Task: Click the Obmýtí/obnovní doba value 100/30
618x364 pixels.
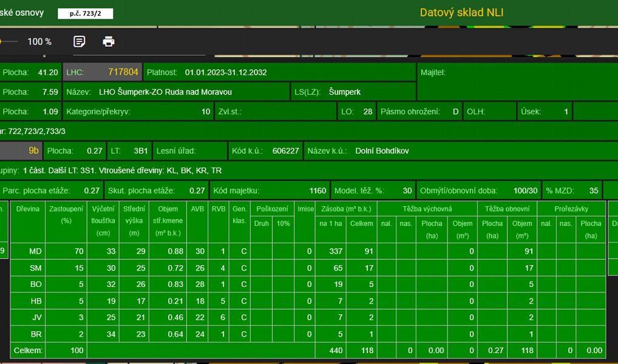Action: (525, 190)
